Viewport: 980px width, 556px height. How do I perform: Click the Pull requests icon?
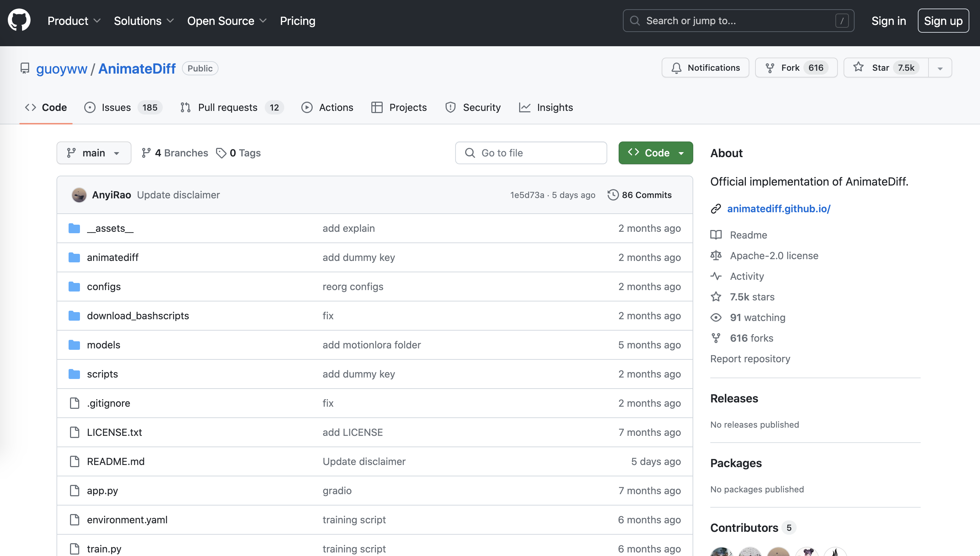(185, 107)
